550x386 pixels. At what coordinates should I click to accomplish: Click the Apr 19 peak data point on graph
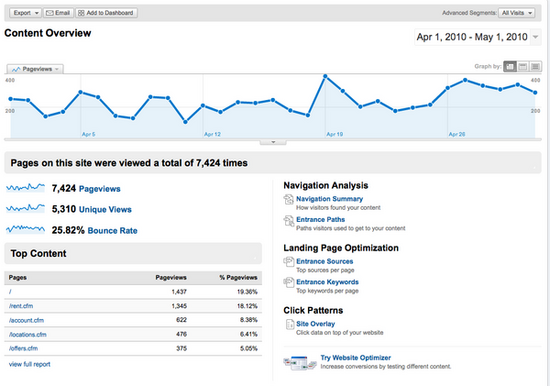(325, 76)
